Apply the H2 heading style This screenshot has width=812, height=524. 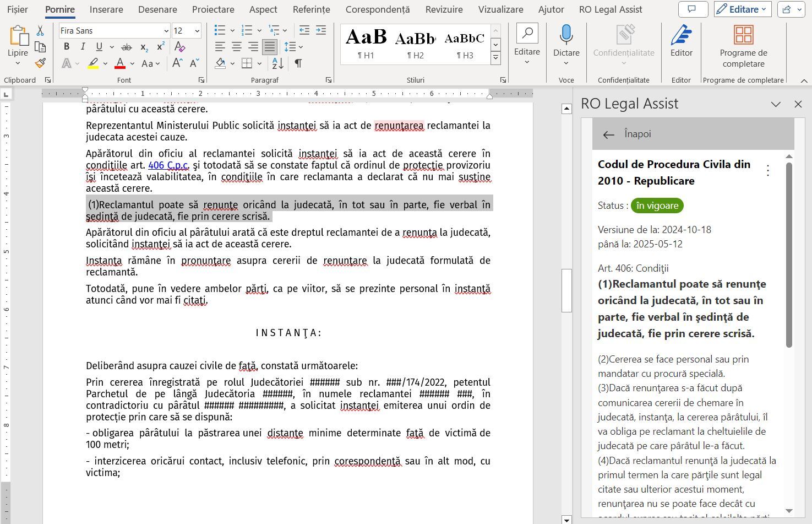[x=416, y=44]
